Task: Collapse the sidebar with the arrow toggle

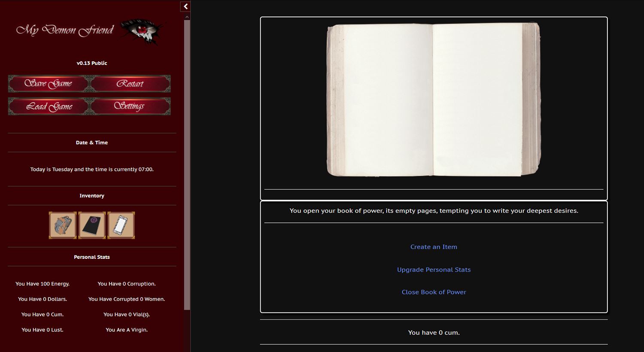Action: coord(185,6)
